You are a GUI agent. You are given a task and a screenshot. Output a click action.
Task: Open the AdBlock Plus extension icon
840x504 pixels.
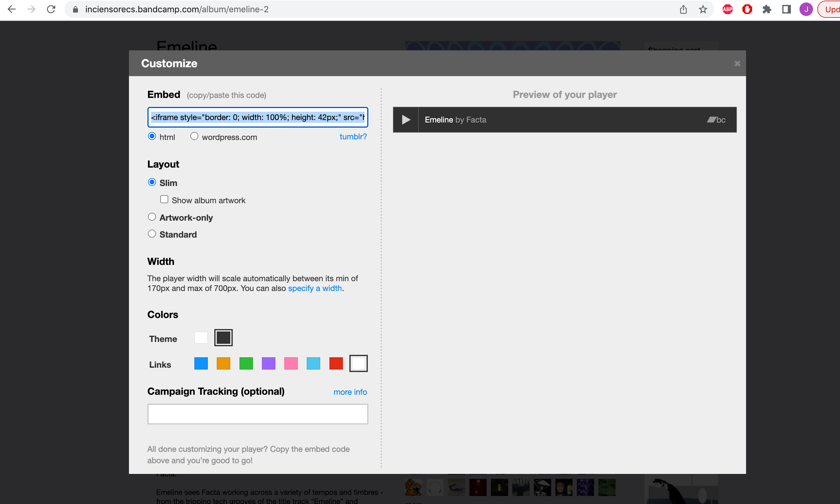point(727,9)
